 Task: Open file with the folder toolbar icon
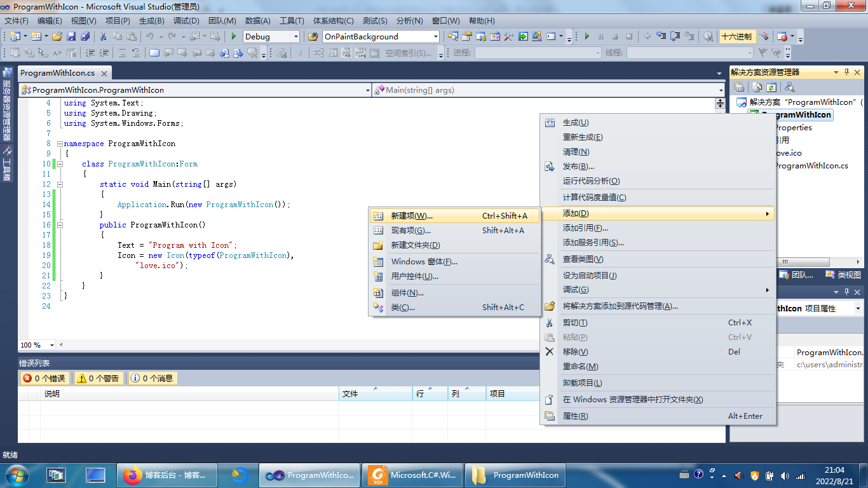tap(57, 36)
